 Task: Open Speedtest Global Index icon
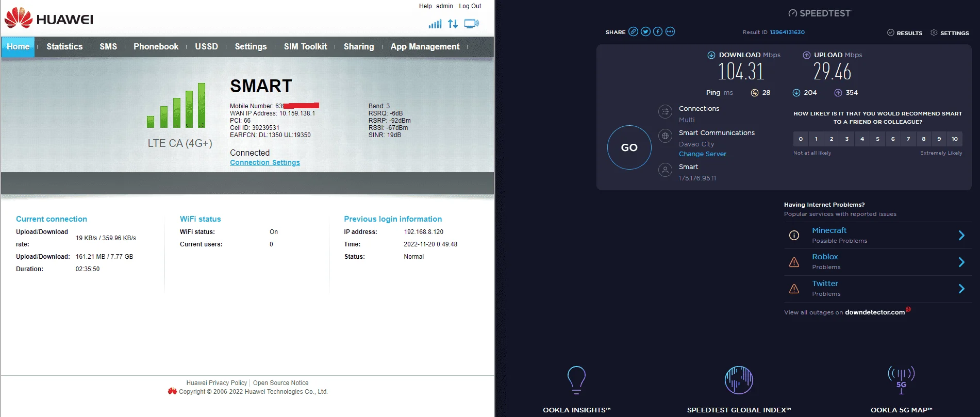739,380
